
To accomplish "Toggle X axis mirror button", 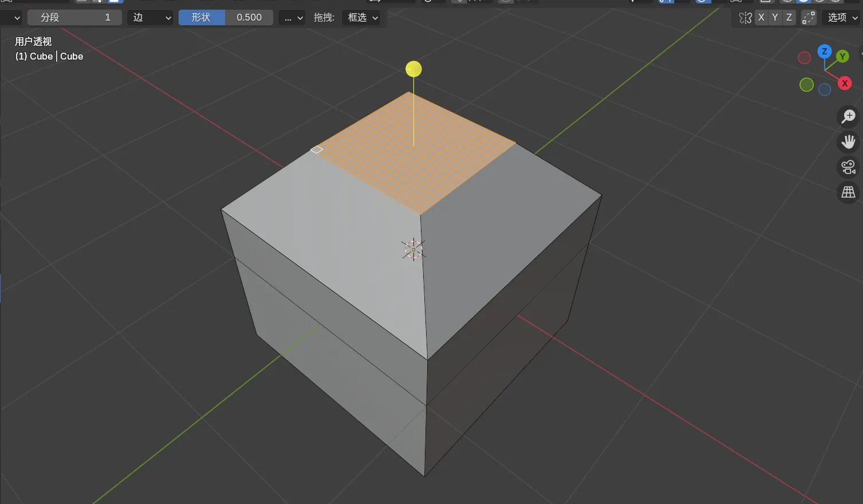I will click(x=761, y=18).
